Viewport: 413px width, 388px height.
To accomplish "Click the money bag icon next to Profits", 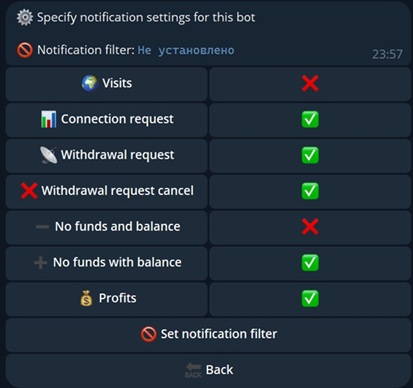I will tap(86, 298).
